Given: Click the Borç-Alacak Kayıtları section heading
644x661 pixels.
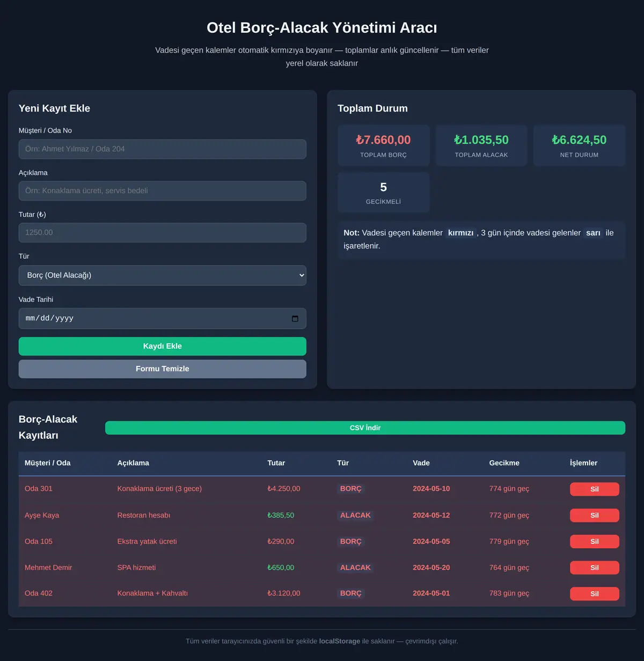Looking at the screenshot, I should tap(48, 427).
